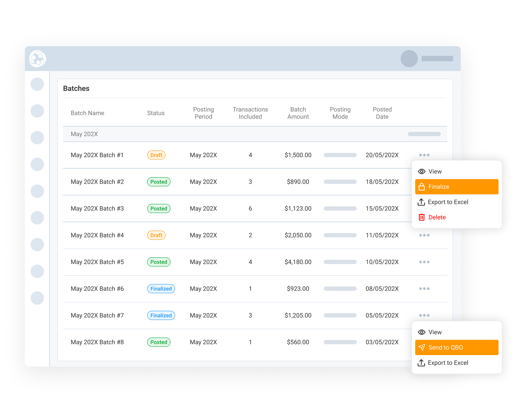Image resolution: width=522 pixels, height=420 pixels.
Task: Select May 202X Batch #5 name
Action: 97,262
